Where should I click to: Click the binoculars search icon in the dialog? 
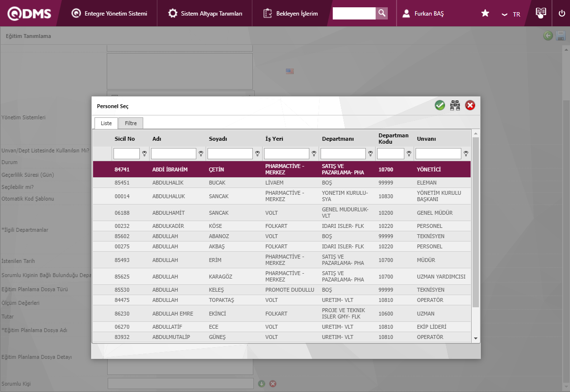click(455, 106)
